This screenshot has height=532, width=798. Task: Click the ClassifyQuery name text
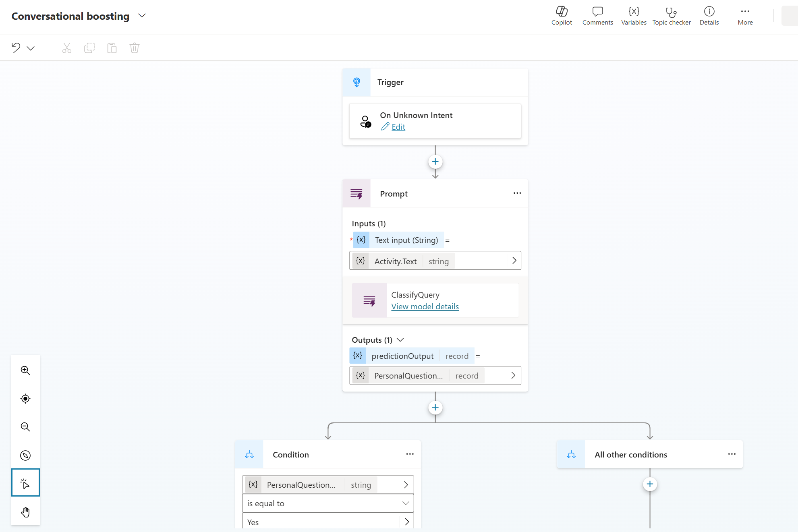click(x=415, y=295)
